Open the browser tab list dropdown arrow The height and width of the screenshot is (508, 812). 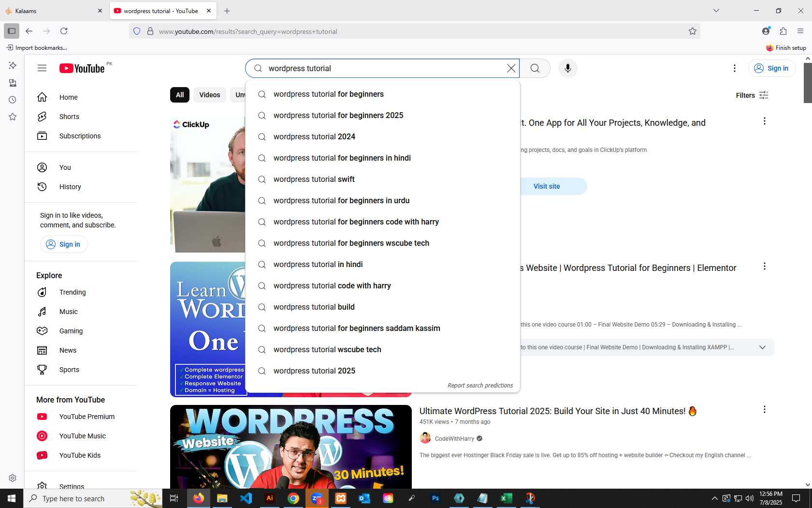(x=716, y=11)
